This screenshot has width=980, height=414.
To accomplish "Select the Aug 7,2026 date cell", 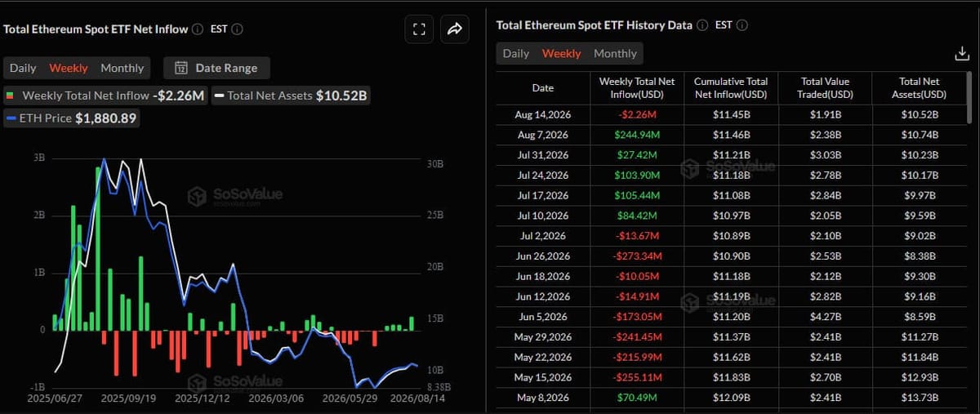I will point(543,135).
